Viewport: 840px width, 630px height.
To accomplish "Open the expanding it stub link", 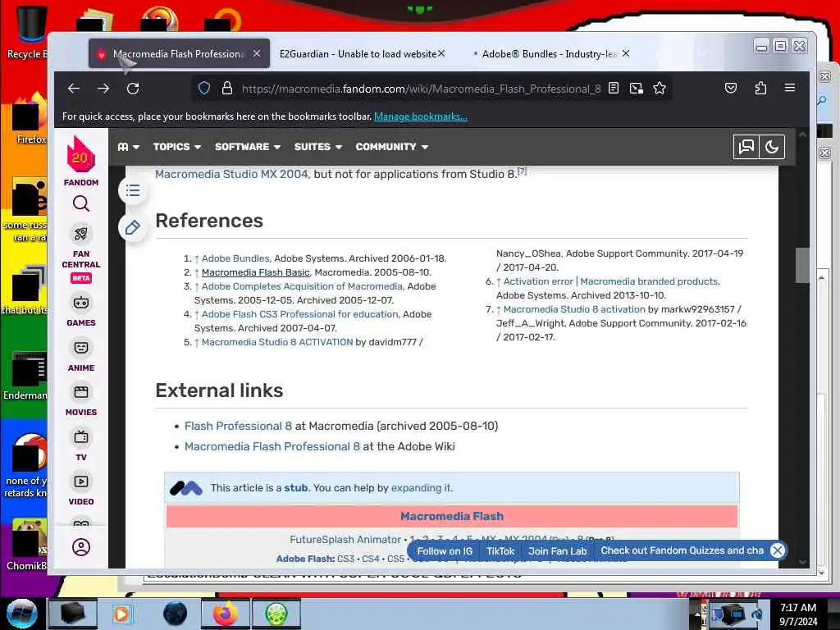I will point(421,488).
